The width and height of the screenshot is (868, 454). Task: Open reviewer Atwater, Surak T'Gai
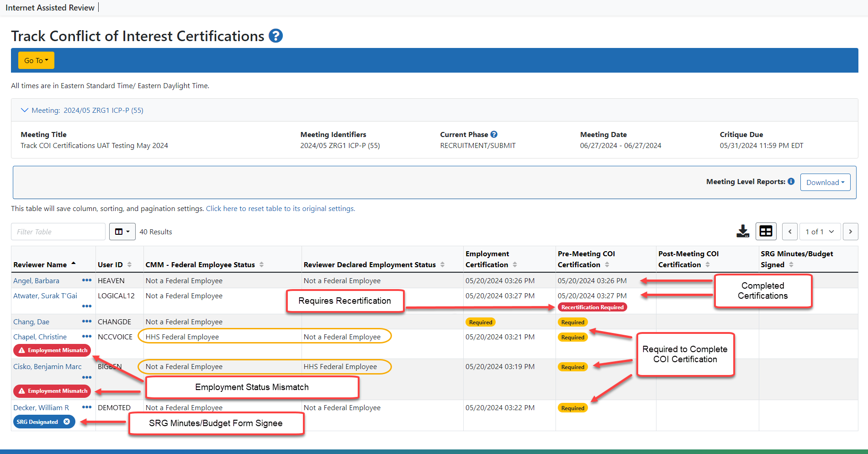pos(45,296)
